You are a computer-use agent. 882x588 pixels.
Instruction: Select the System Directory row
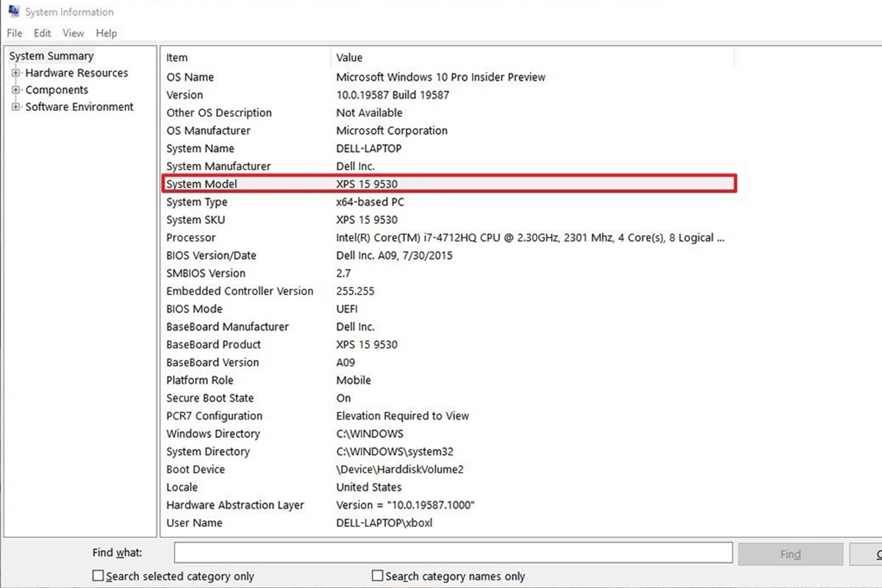click(448, 451)
